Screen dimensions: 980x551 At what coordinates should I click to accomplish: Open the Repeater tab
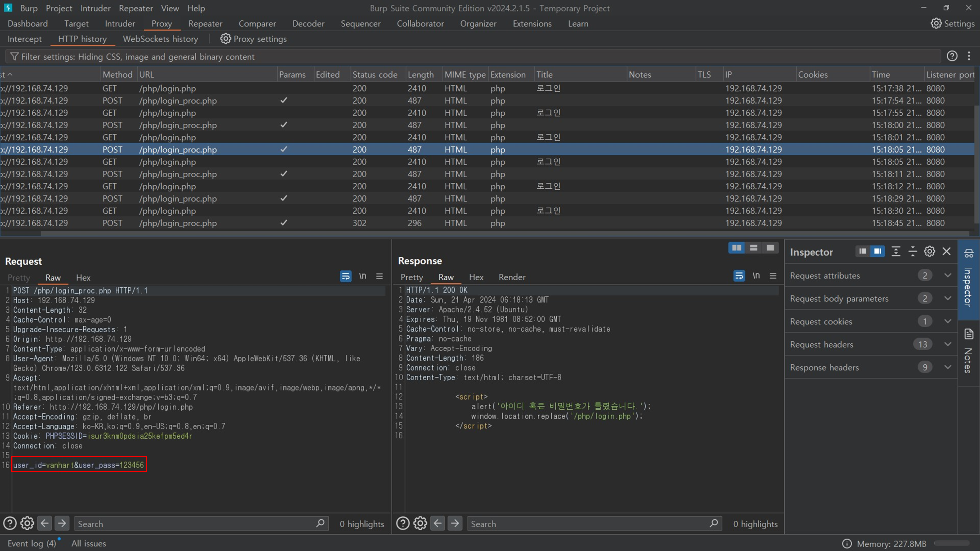[x=205, y=24]
